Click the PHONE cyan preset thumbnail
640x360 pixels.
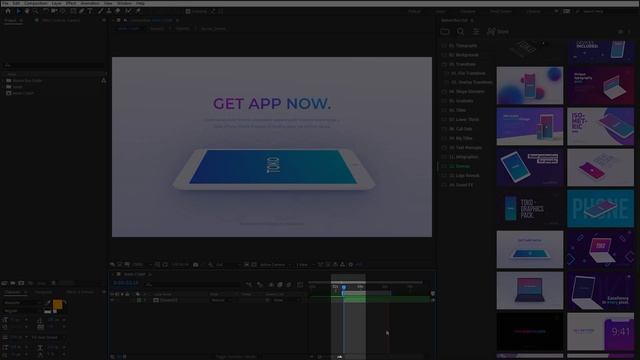click(600, 208)
